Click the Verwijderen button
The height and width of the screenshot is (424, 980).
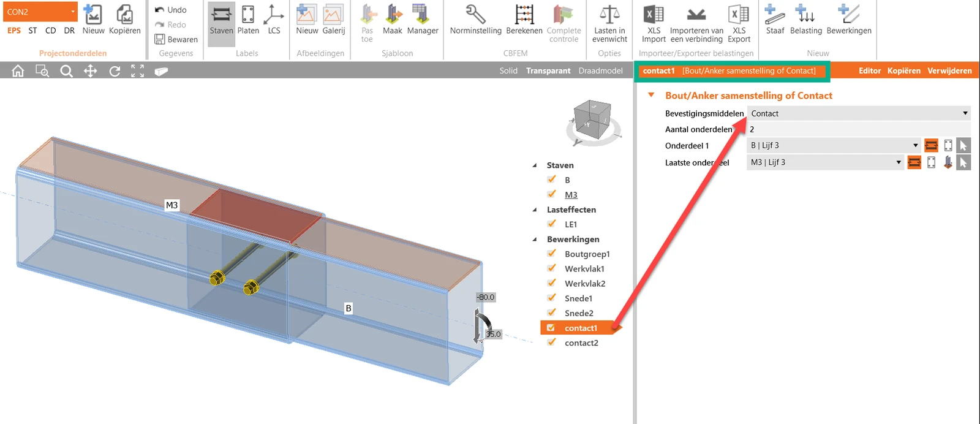point(949,70)
